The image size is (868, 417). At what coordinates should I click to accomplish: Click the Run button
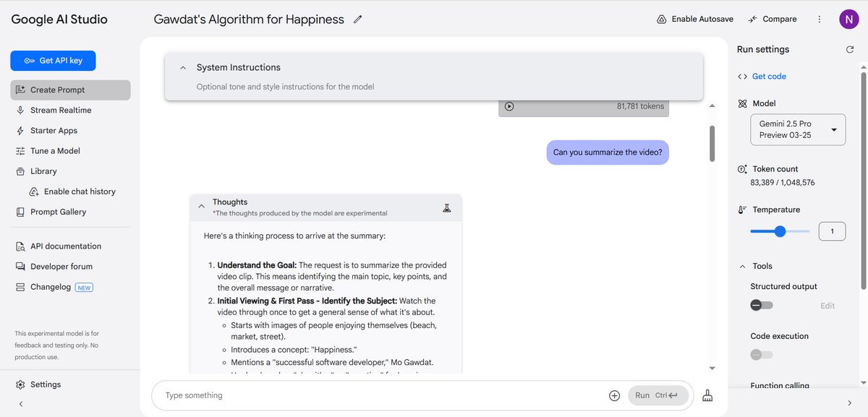pos(658,395)
